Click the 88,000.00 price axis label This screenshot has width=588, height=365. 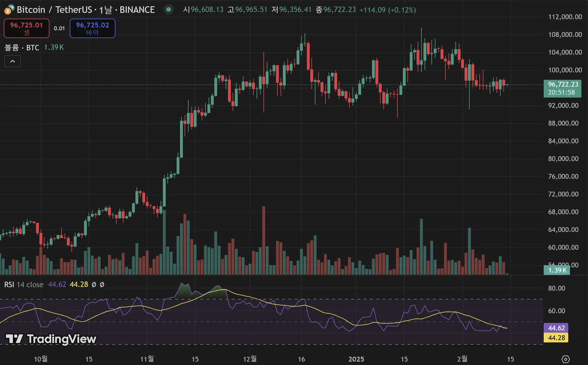pyautogui.click(x=563, y=123)
